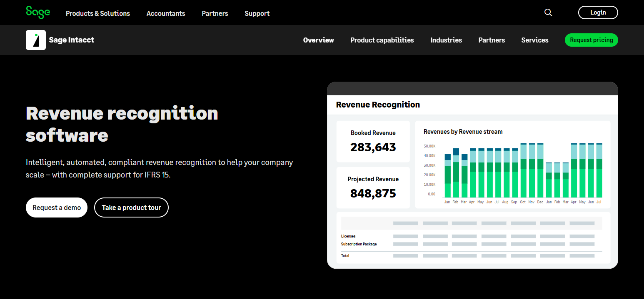Click the Sage Intacct name link
This screenshot has height=305, width=644.
tap(72, 40)
